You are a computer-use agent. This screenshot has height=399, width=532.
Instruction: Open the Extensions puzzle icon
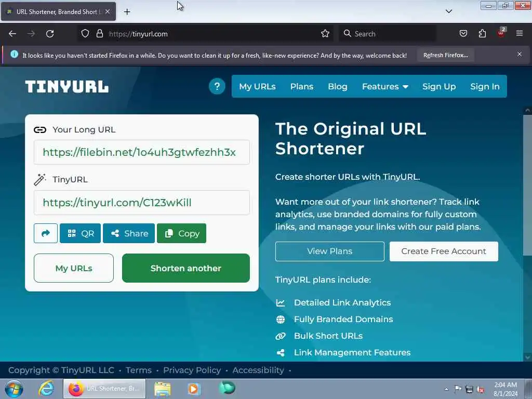[482, 34]
